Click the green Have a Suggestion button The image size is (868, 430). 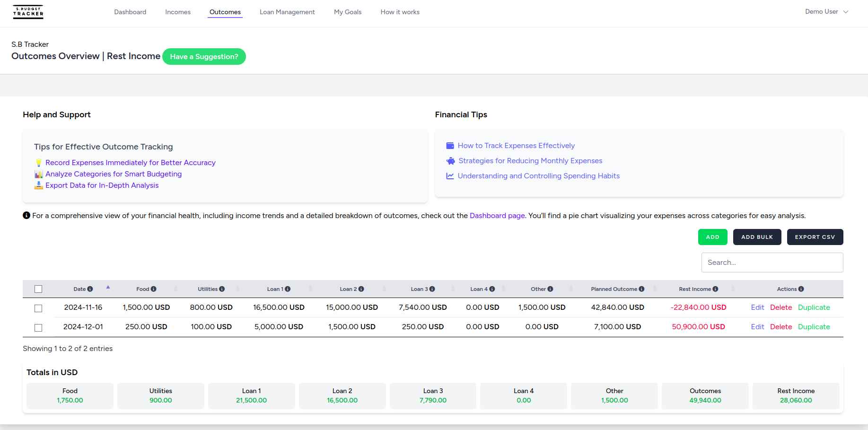204,57
